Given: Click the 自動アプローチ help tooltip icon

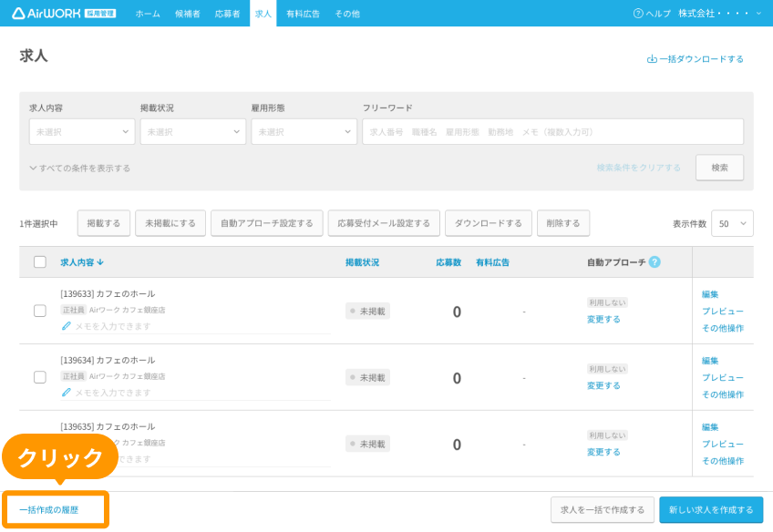Looking at the screenshot, I should (654, 262).
